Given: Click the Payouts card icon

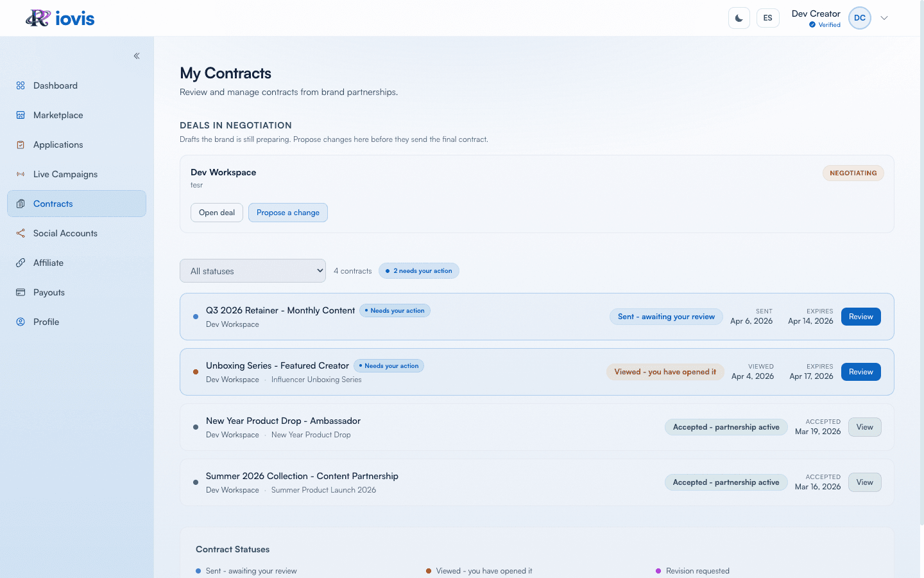Looking at the screenshot, I should click(x=21, y=292).
